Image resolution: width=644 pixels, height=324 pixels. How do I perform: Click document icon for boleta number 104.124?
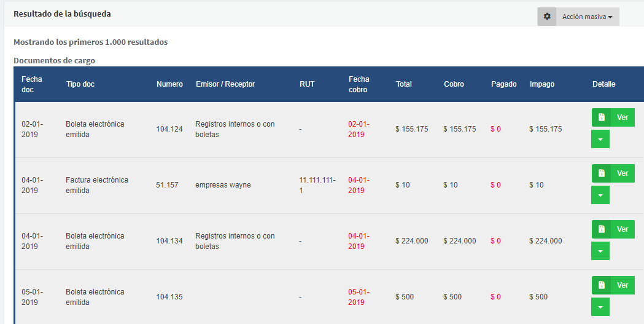pyautogui.click(x=602, y=117)
